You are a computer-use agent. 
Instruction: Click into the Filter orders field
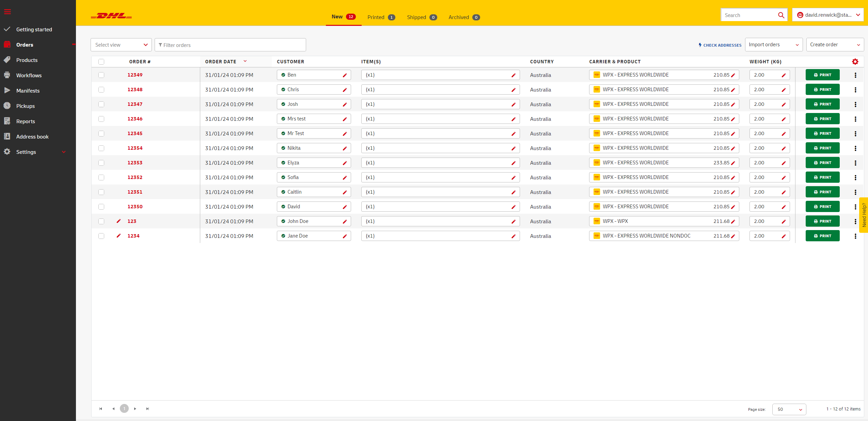click(230, 45)
